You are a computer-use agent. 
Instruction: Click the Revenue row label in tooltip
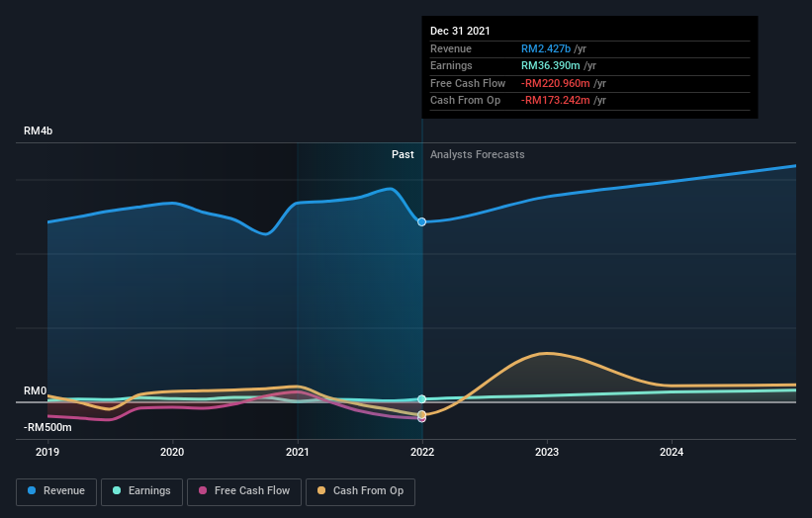pos(451,48)
